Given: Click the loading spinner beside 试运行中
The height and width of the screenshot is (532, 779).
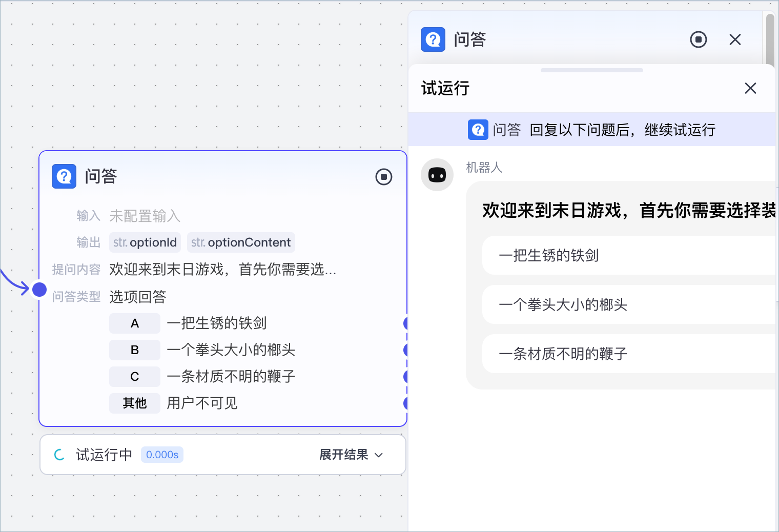Looking at the screenshot, I should coord(59,455).
